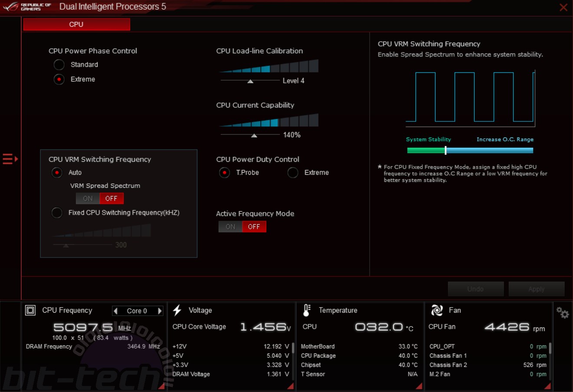Image resolution: width=573 pixels, height=392 pixels.
Task: Set VRM Spread Spectrum to OFF
Action: tap(111, 198)
